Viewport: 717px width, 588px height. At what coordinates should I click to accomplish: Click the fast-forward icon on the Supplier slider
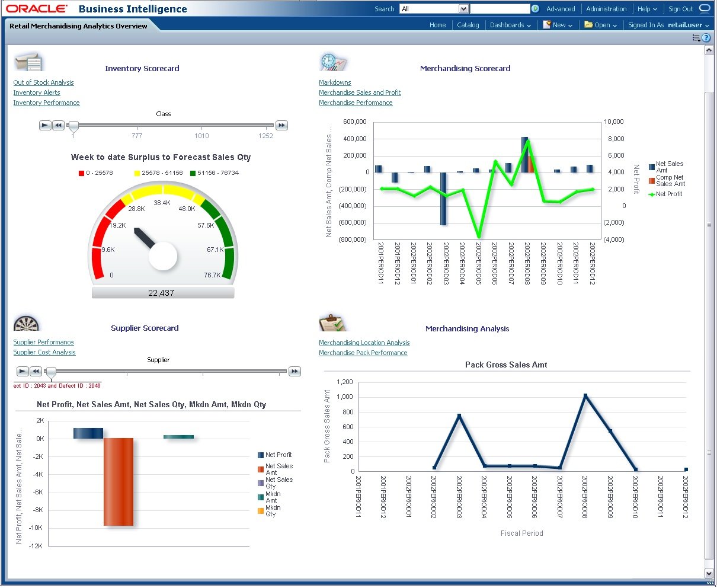[295, 371]
